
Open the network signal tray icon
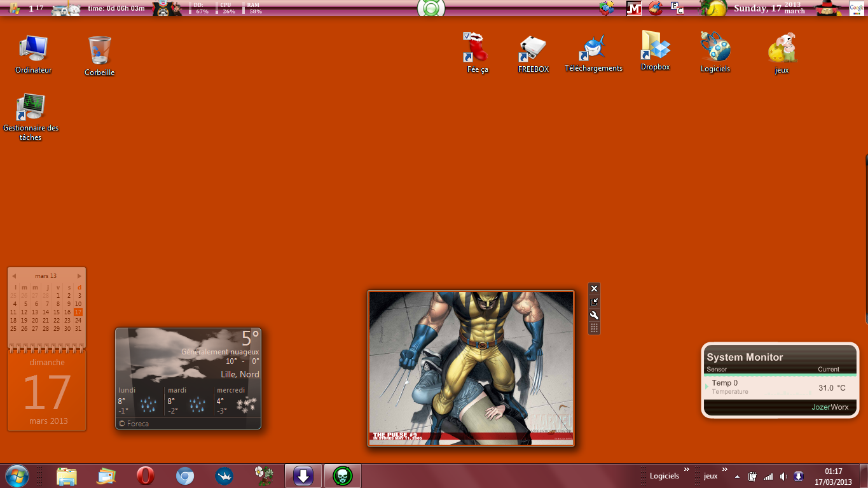(x=768, y=477)
